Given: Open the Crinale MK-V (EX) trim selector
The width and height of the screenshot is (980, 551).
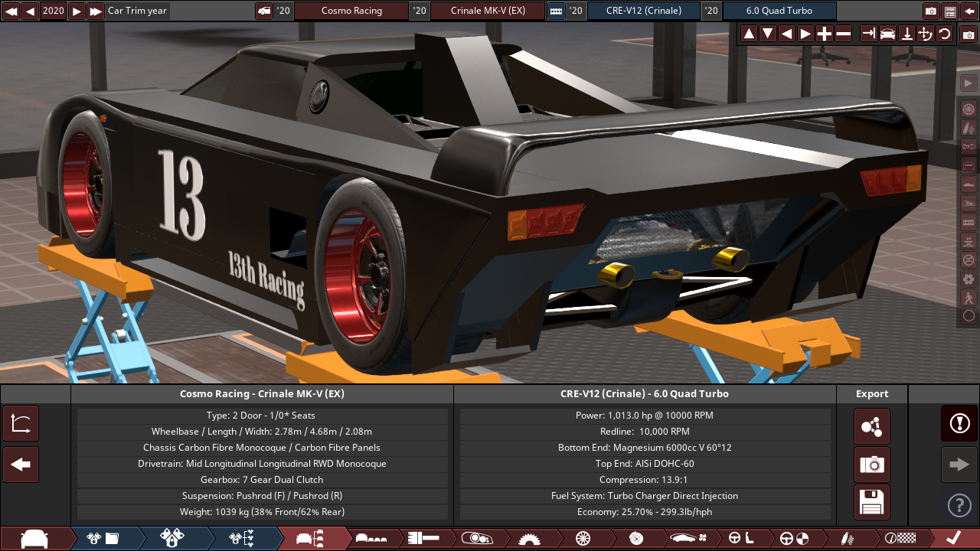Looking at the screenshot, I should click(488, 11).
